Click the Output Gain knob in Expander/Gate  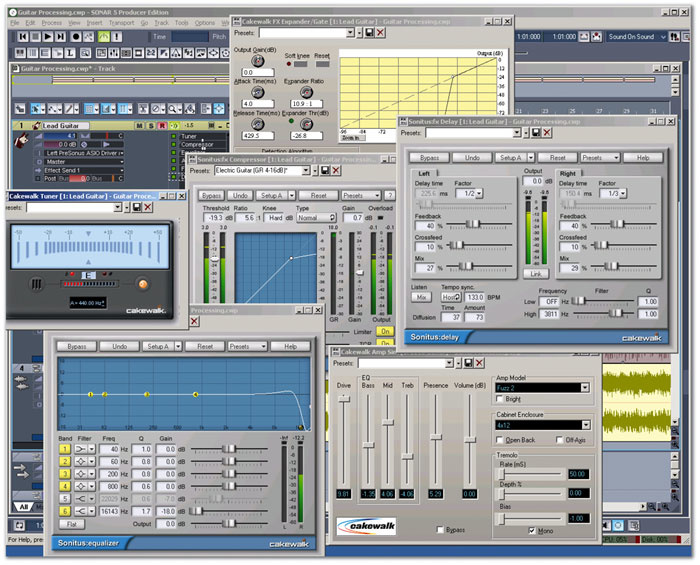(258, 61)
